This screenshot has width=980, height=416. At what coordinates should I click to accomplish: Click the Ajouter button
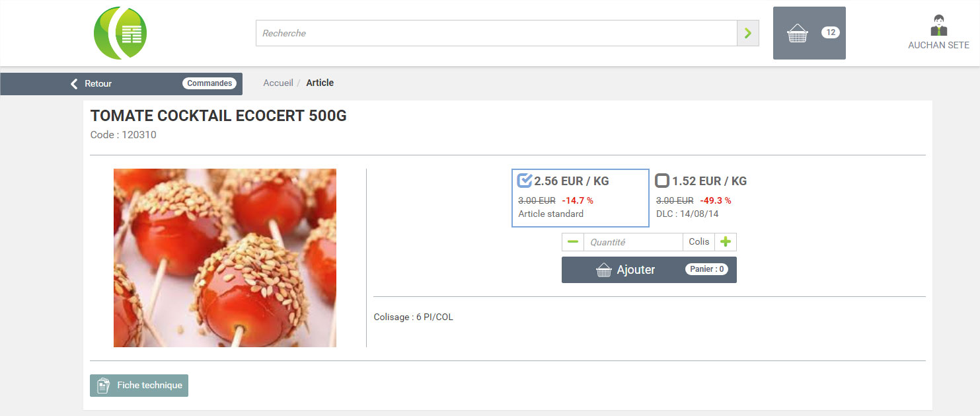point(649,270)
